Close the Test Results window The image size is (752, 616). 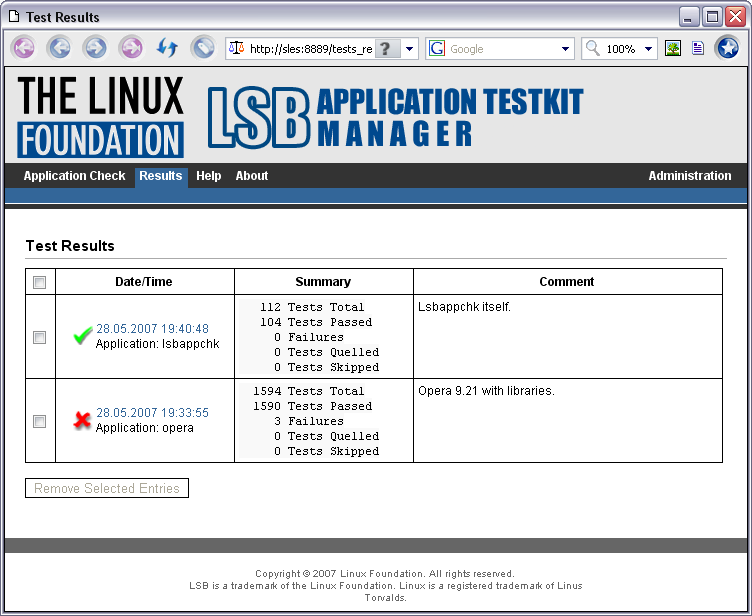click(x=735, y=17)
